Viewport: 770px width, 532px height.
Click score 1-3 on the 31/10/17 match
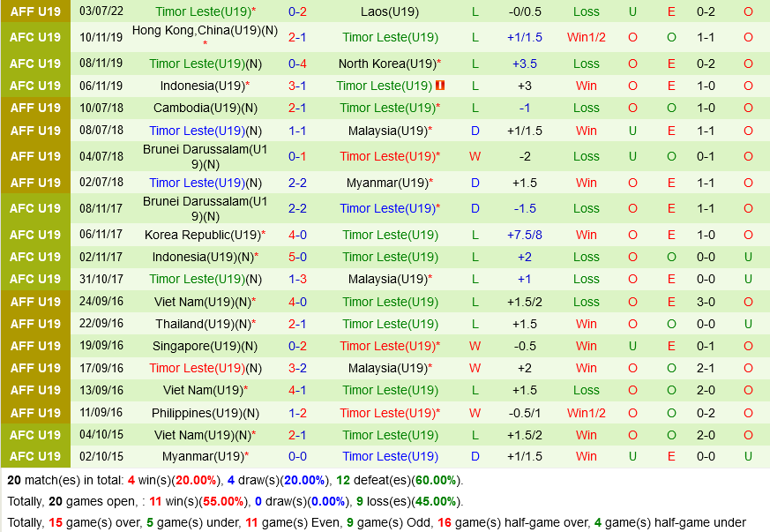click(297, 279)
